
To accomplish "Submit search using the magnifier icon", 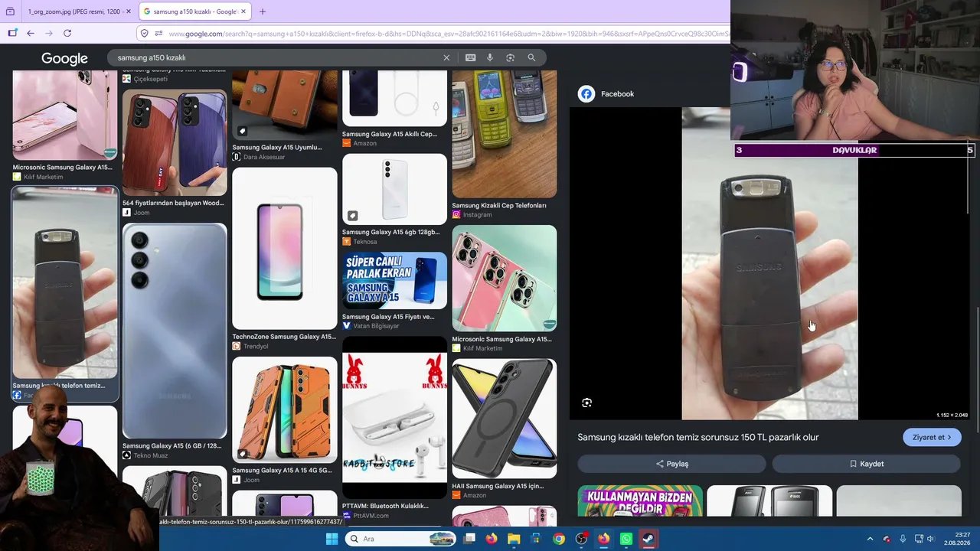I will pyautogui.click(x=531, y=57).
